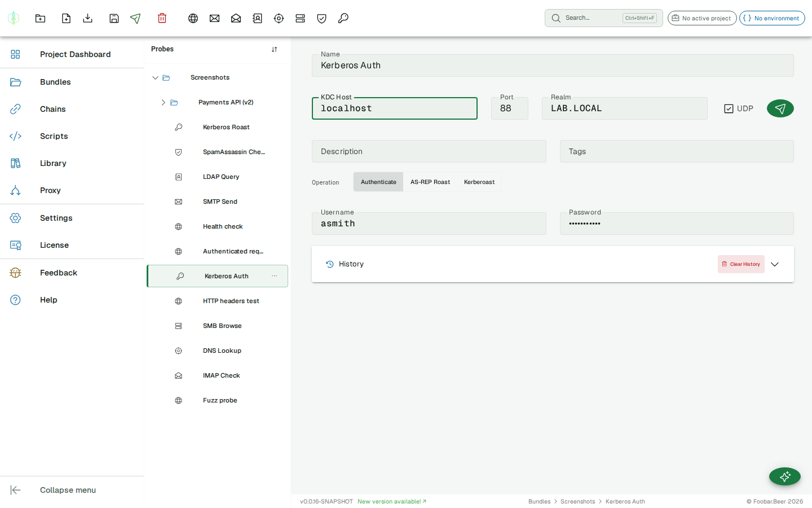Click the New version available link

(392, 501)
